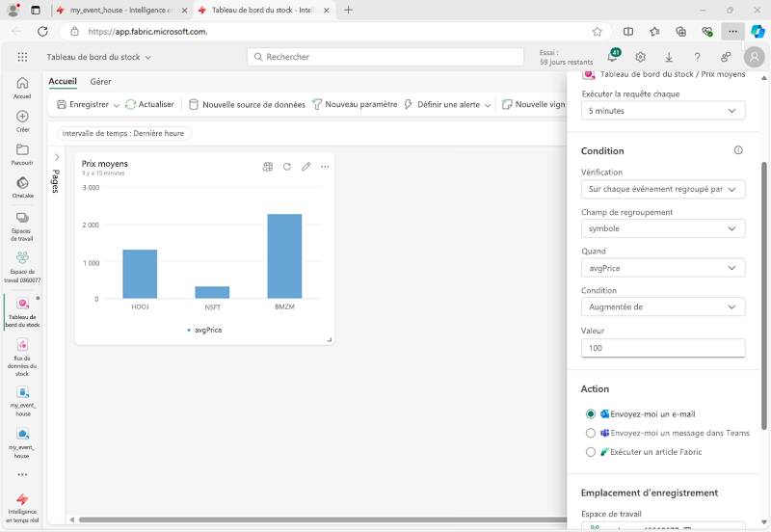771x532 pixels.
Task: Click the Condition info icon
Action: click(x=738, y=150)
